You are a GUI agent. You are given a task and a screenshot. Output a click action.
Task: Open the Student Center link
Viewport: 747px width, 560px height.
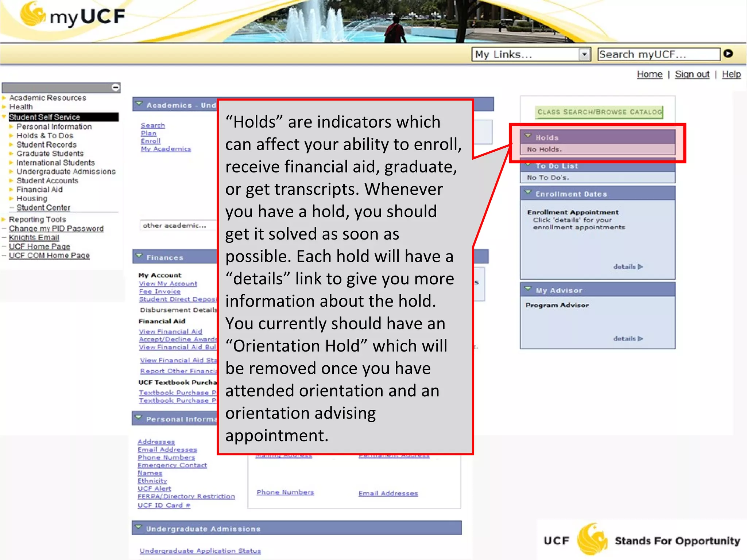(x=43, y=208)
